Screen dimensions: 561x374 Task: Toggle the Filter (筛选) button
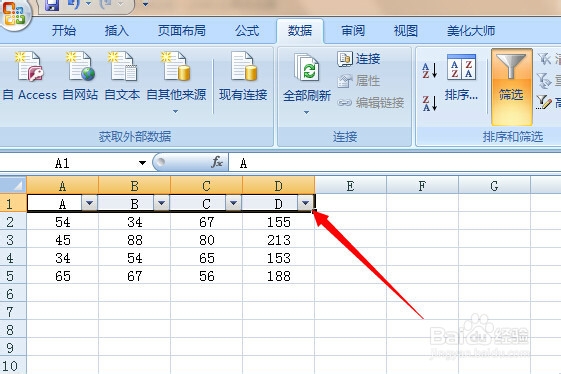tap(511, 87)
